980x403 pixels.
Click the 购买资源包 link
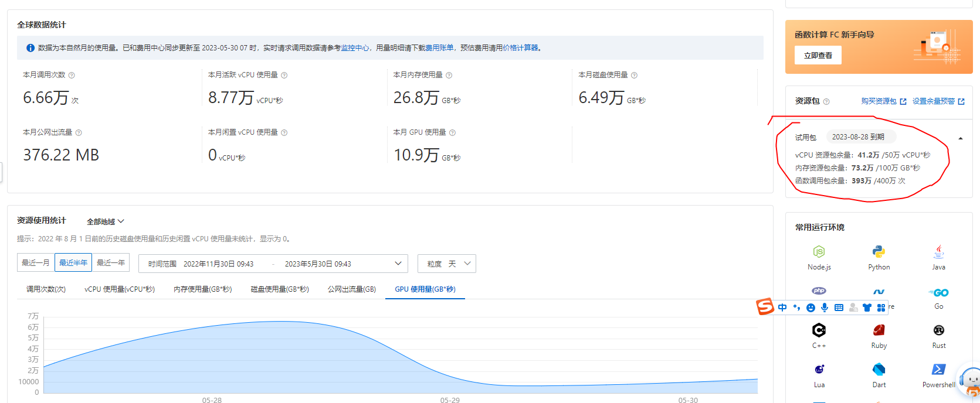click(884, 101)
